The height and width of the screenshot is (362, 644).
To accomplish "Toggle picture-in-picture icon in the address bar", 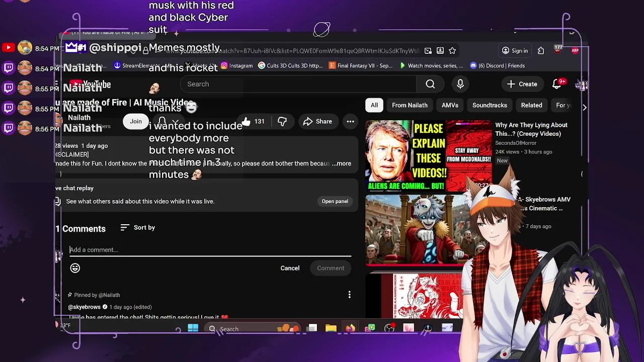I will (428, 50).
